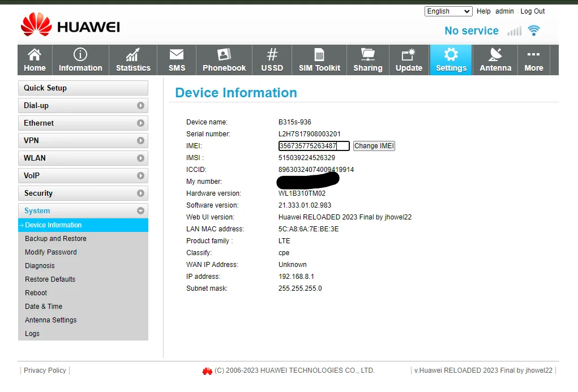
Task: Open Quick Setup in the sidebar
Action: [83, 88]
